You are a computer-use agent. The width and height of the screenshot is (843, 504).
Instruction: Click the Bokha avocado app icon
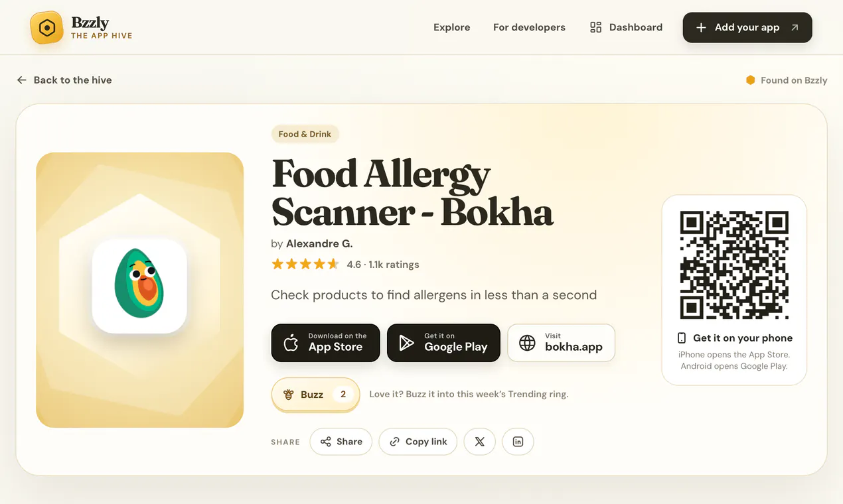point(139,286)
